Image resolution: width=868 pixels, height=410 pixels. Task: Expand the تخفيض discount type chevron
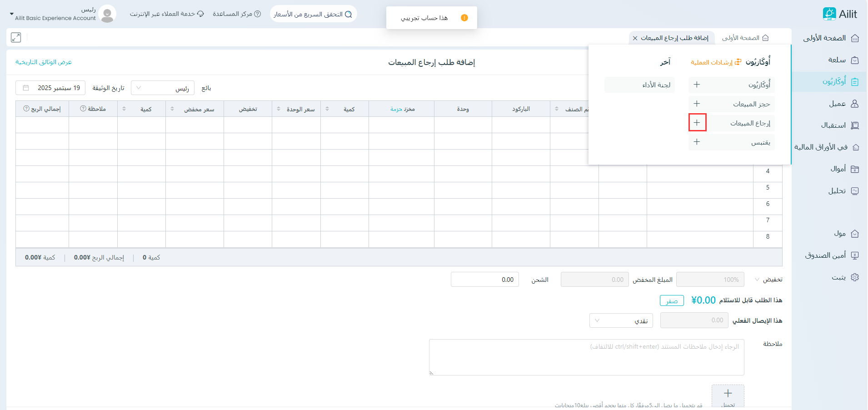pos(757,279)
